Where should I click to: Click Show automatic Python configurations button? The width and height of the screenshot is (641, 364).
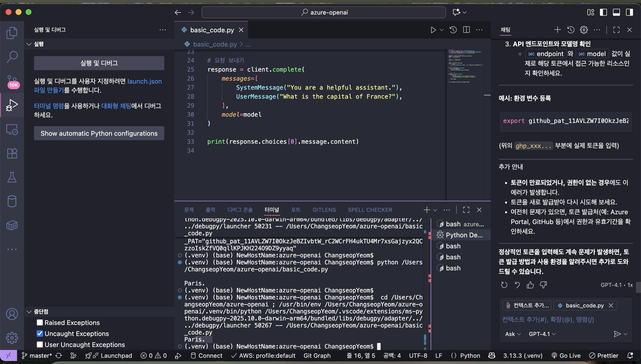(x=99, y=133)
